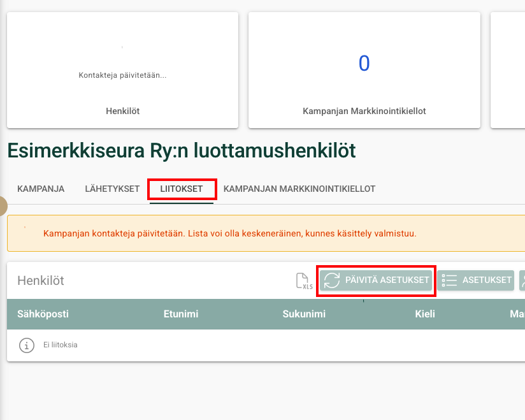Click the 'Kontakteja päivitetään...' status text

pos(122,75)
